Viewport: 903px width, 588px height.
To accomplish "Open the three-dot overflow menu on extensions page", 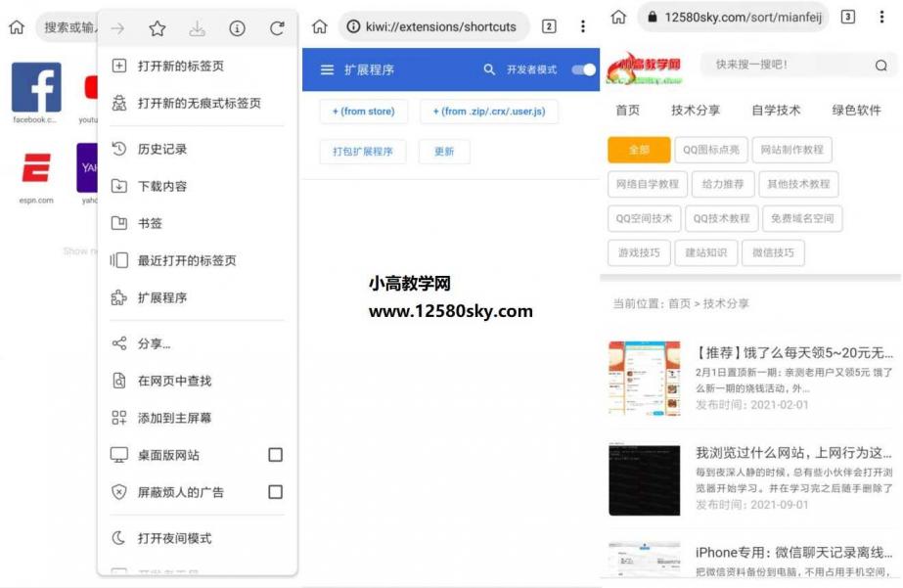I will 584,27.
